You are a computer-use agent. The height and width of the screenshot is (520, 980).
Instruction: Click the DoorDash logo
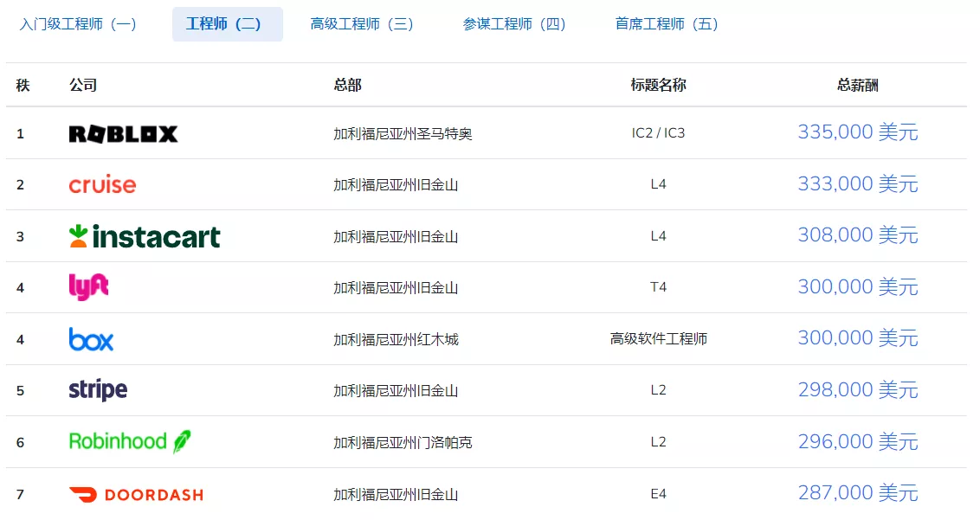[136, 495]
